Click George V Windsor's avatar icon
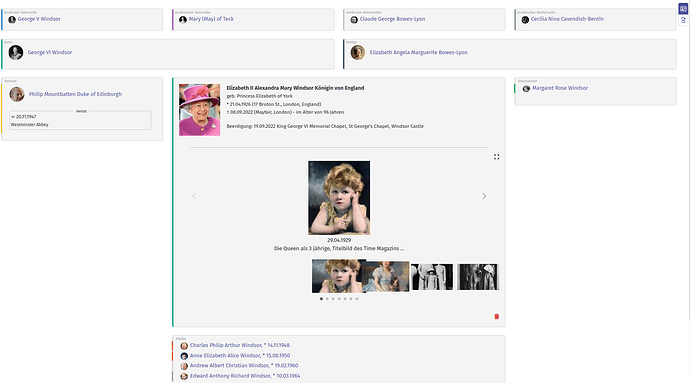The width and height of the screenshot is (690, 383). [x=12, y=19]
